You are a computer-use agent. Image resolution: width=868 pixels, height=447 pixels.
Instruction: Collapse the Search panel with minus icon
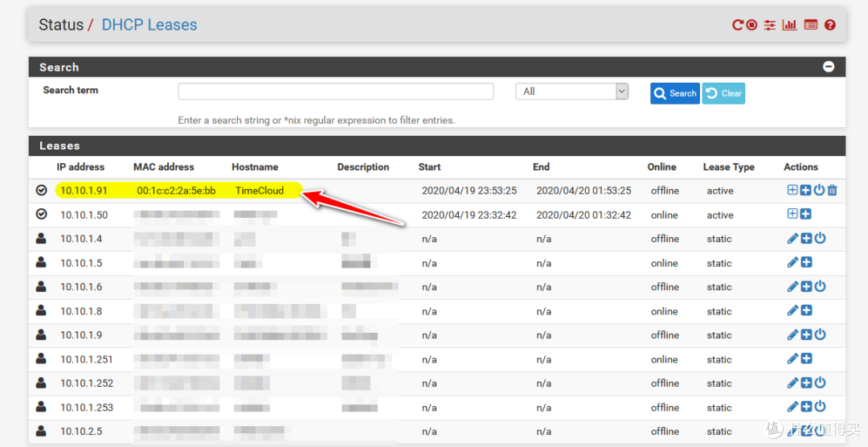[829, 67]
